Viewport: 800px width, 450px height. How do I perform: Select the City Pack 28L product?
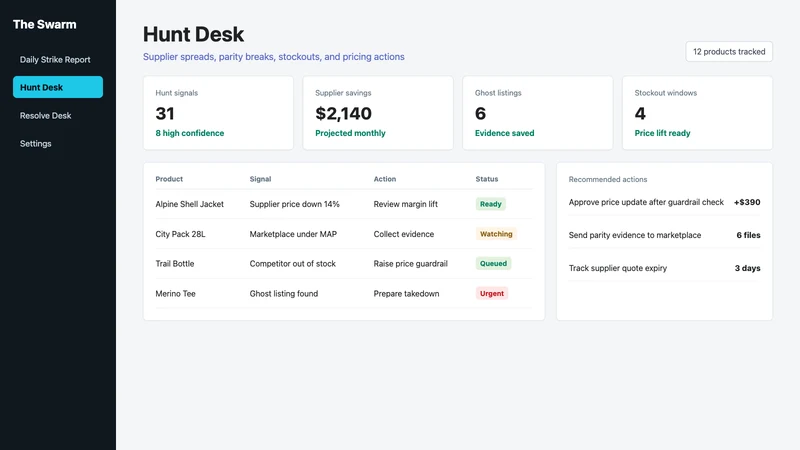point(180,234)
